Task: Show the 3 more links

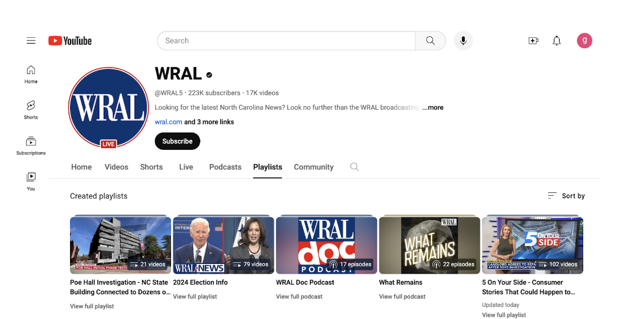Action: click(x=209, y=122)
